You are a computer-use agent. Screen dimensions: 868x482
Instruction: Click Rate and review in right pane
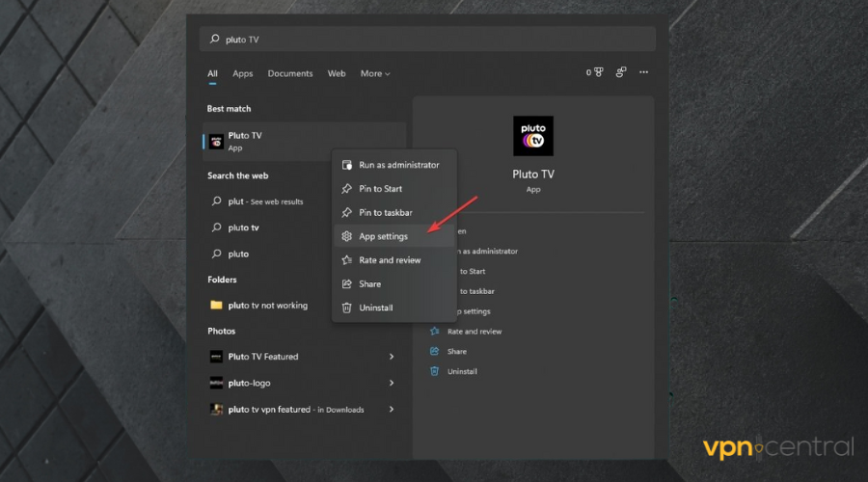click(475, 332)
